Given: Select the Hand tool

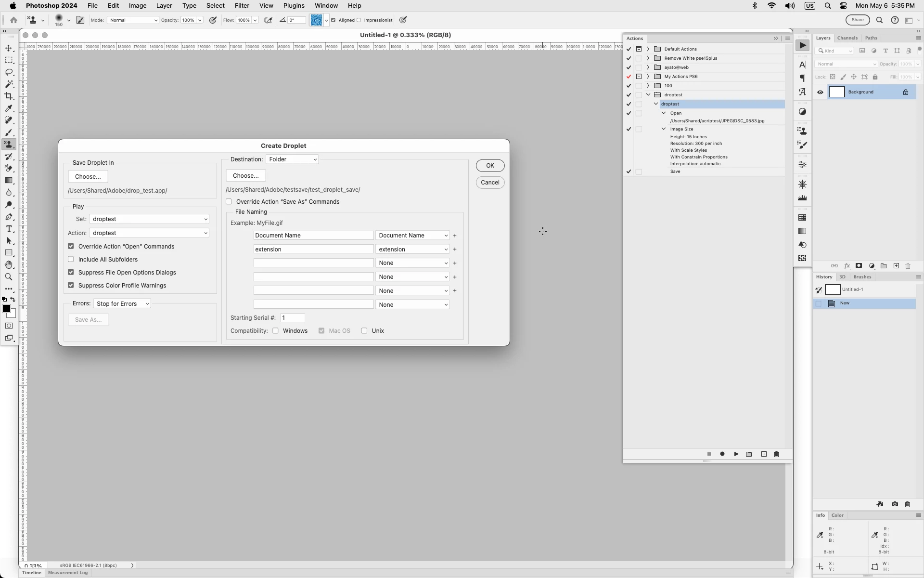Looking at the screenshot, I should coord(9,265).
